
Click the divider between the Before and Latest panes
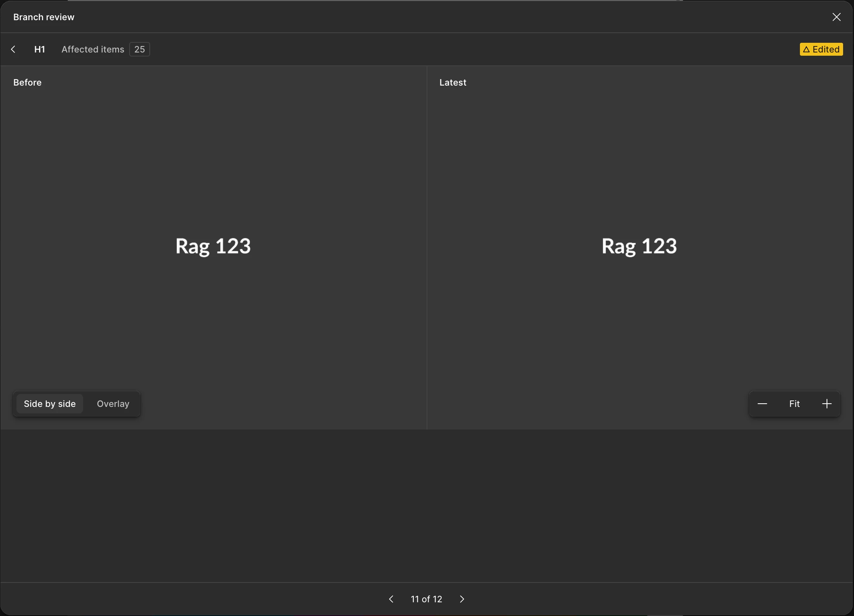pyautogui.click(x=427, y=247)
